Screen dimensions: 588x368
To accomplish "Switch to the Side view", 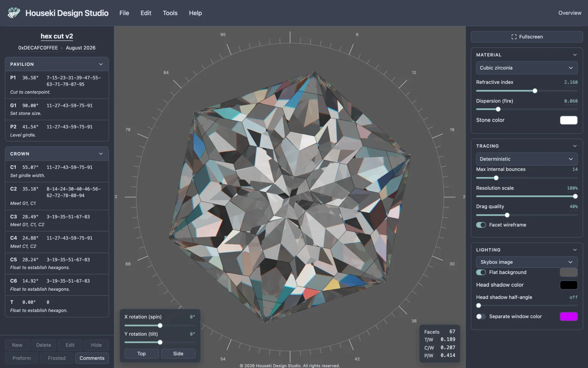I will [178, 354].
